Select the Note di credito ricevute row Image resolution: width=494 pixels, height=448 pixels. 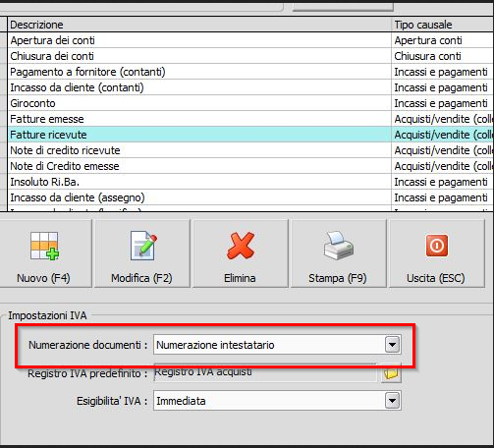pos(250,150)
